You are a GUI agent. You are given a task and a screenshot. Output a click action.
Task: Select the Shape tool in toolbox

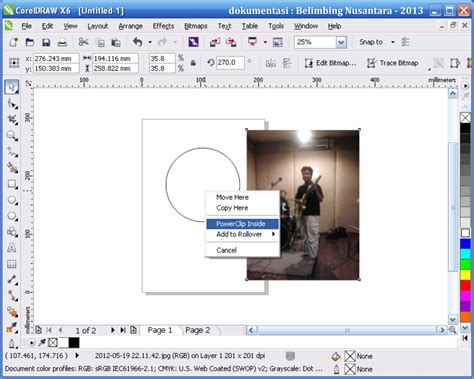coord(12,104)
